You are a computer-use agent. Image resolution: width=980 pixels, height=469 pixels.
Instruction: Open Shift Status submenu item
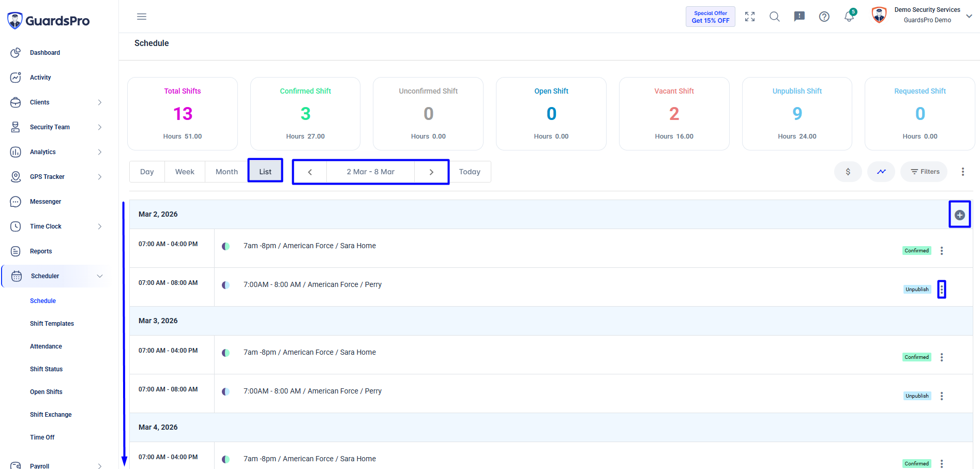coord(46,369)
